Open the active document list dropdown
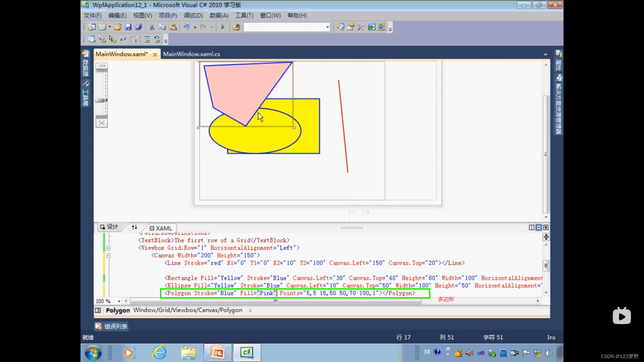The height and width of the screenshot is (362, 644). tap(545, 54)
